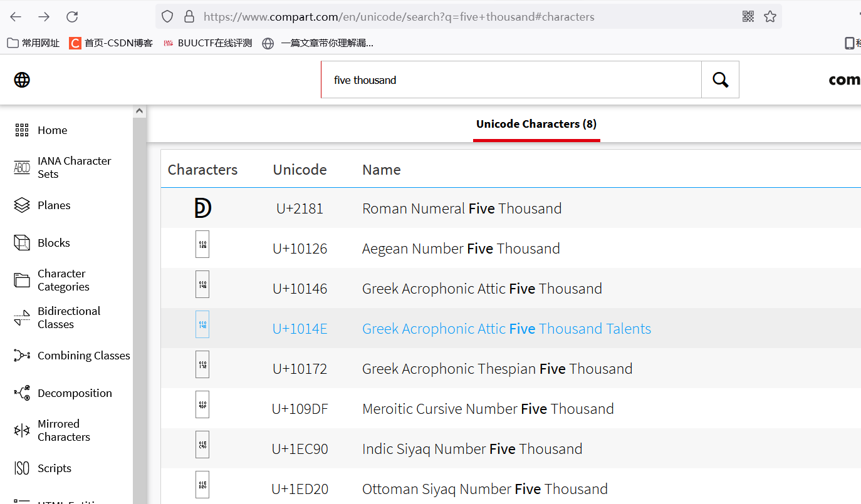861x504 pixels.
Task: Click the Blocks cube icon
Action: click(22, 243)
